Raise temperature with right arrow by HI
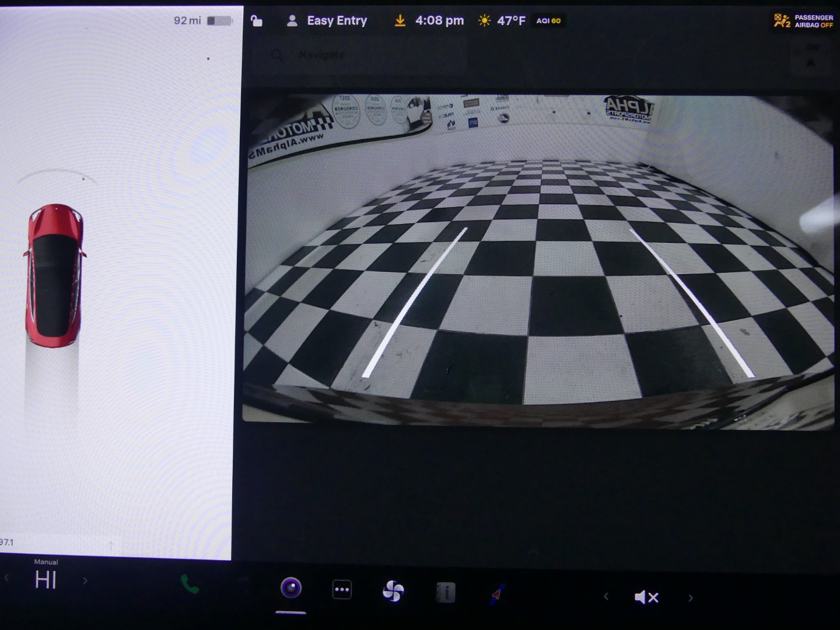This screenshot has height=630, width=840. pyautogui.click(x=85, y=581)
